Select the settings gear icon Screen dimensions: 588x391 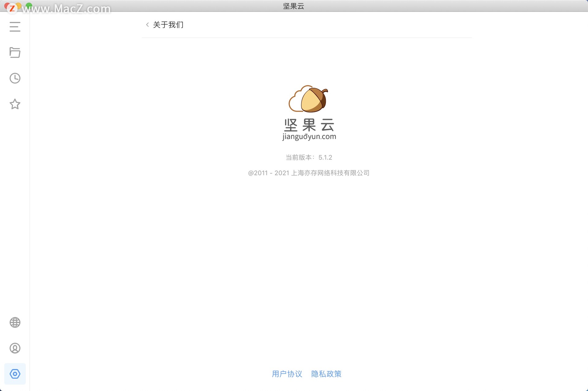(15, 374)
